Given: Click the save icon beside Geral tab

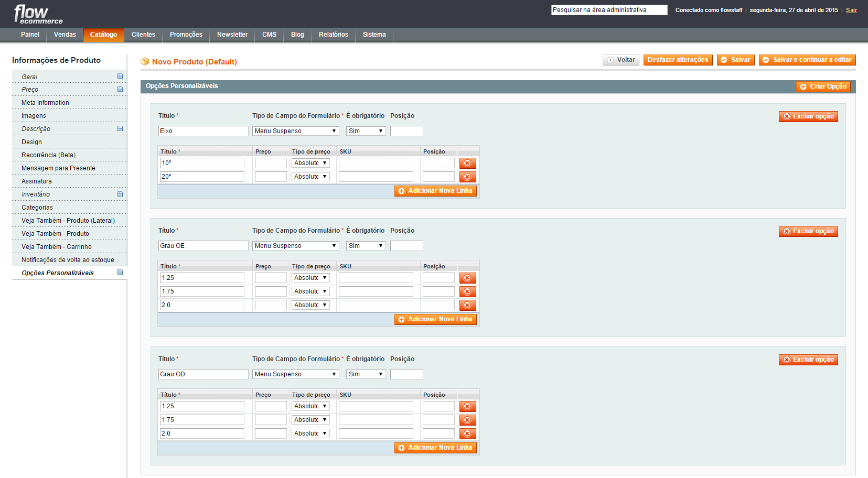Looking at the screenshot, I should [x=120, y=77].
